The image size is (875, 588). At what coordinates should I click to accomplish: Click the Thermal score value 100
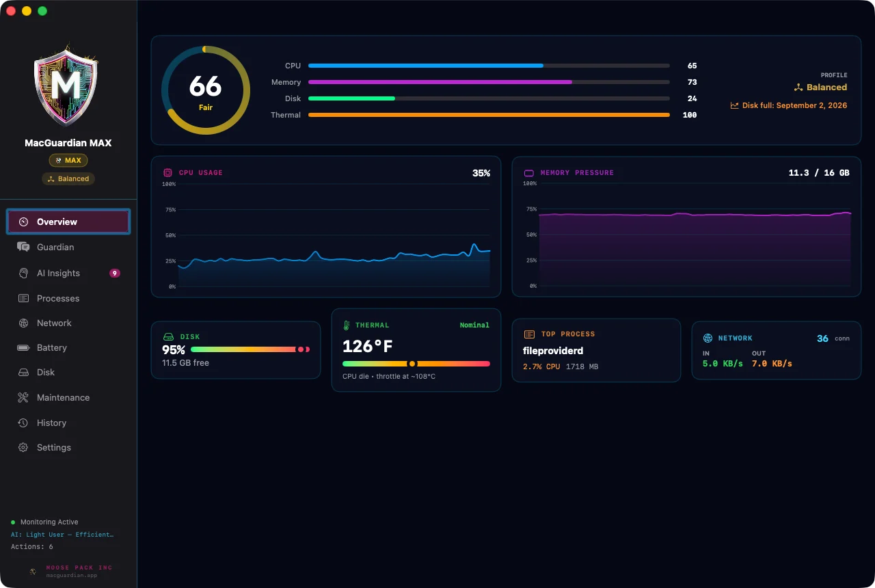coord(690,115)
